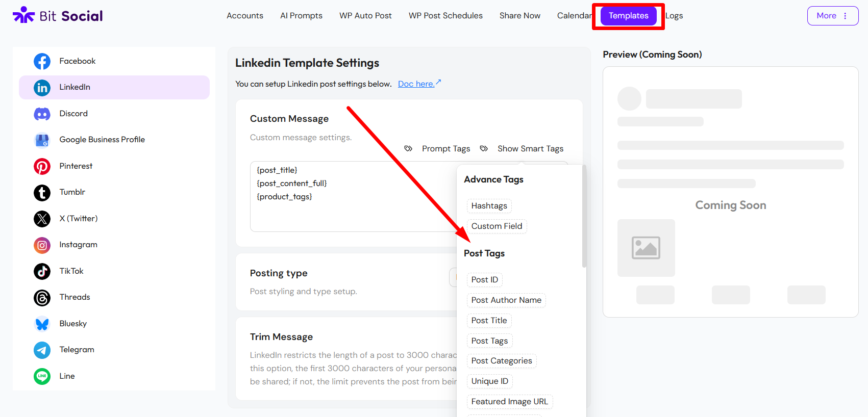
Task: Click the image placeholder in preview
Action: tap(646, 248)
